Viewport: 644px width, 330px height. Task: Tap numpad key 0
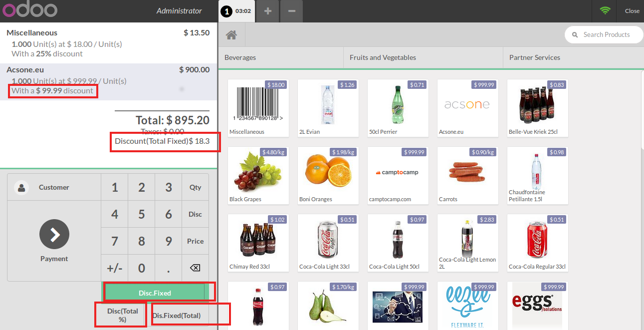coord(142,268)
